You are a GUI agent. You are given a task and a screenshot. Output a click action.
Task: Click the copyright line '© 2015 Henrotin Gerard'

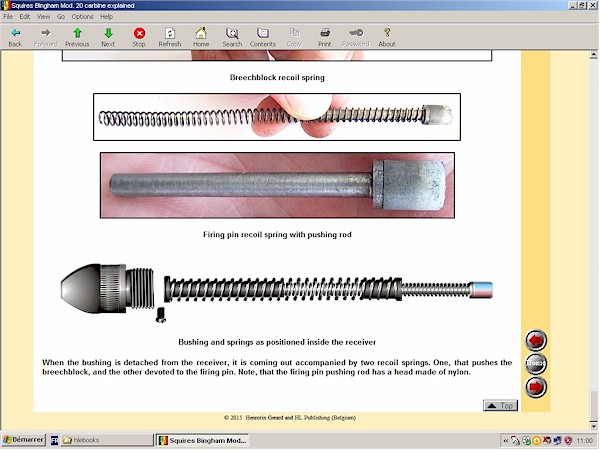[x=290, y=417]
